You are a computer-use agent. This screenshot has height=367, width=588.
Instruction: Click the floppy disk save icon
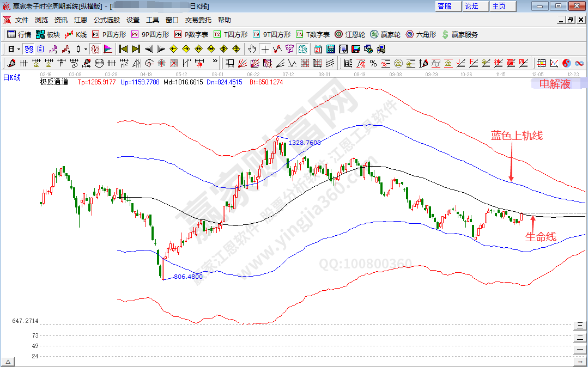click(x=356, y=48)
